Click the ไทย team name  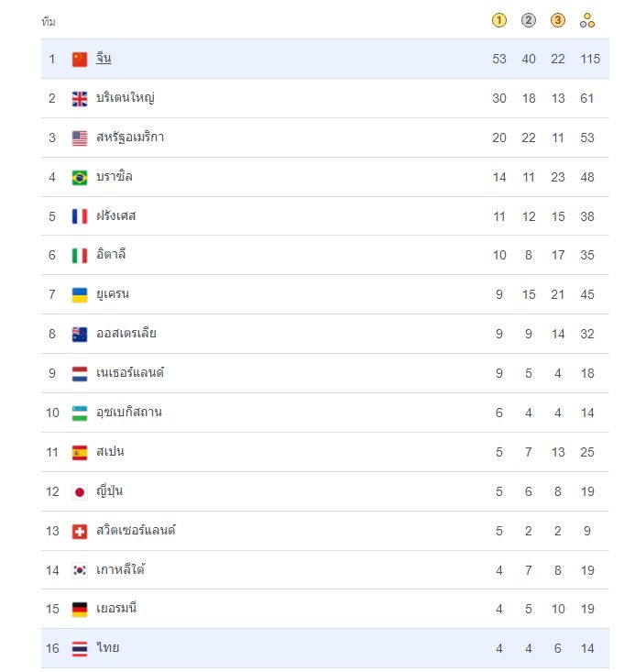(107, 648)
